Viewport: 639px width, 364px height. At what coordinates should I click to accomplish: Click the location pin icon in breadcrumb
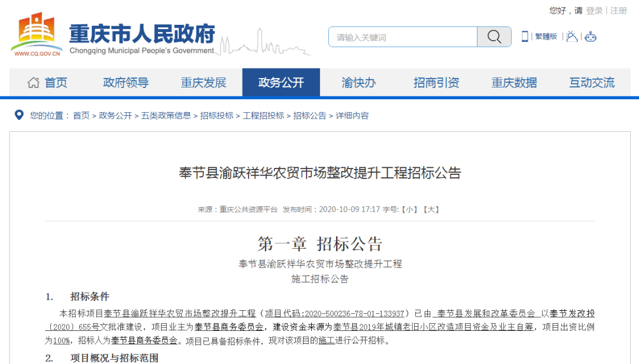click(19, 115)
